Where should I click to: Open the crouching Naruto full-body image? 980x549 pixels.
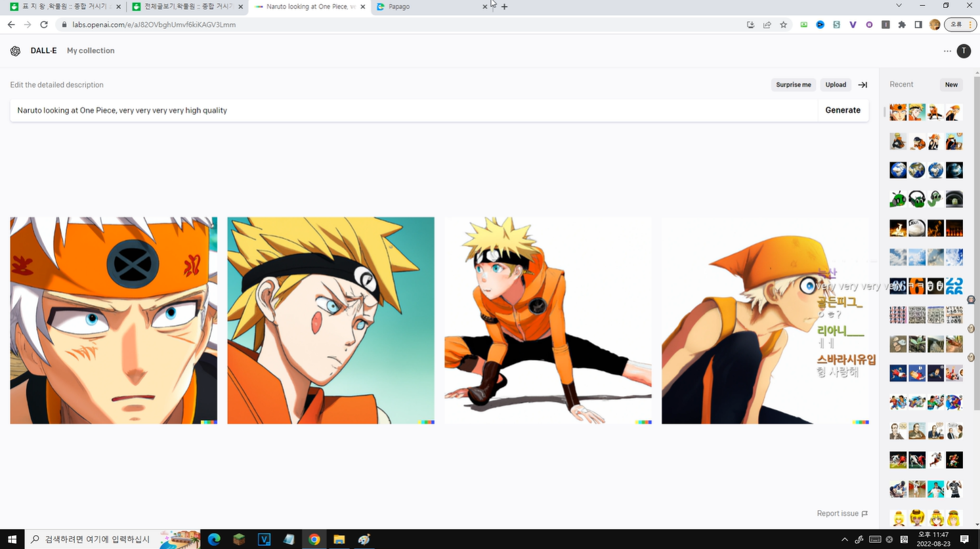click(x=548, y=320)
